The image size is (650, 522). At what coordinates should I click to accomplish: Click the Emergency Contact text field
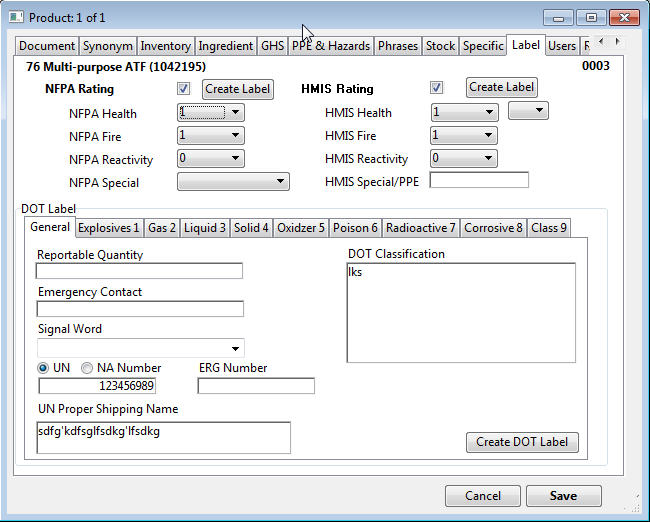click(x=140, y=309)
